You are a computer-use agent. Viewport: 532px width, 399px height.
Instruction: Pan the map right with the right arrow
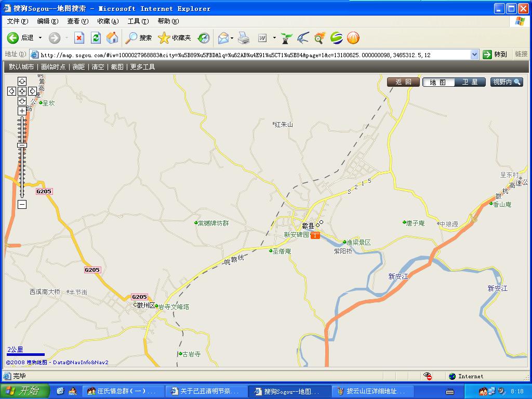click(32, 91)
